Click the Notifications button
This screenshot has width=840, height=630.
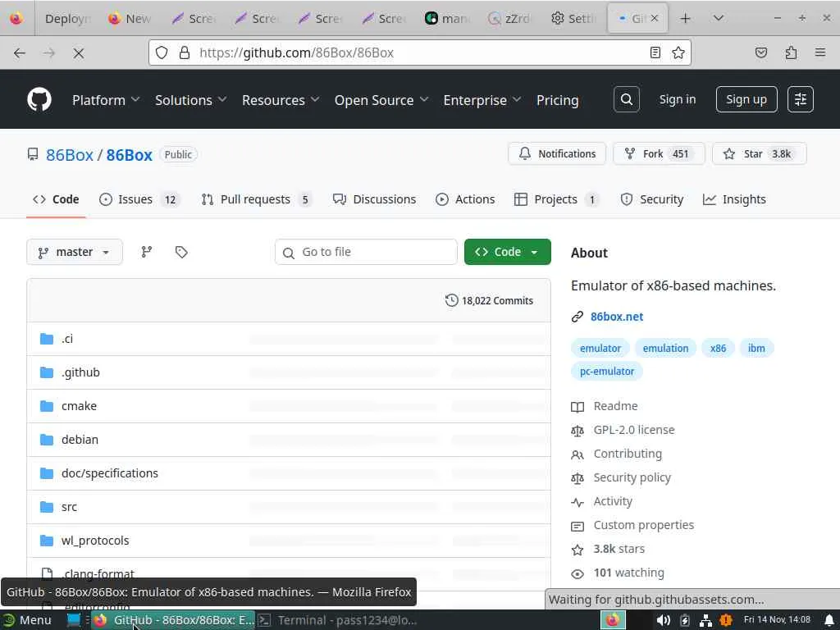pos(557,153)
